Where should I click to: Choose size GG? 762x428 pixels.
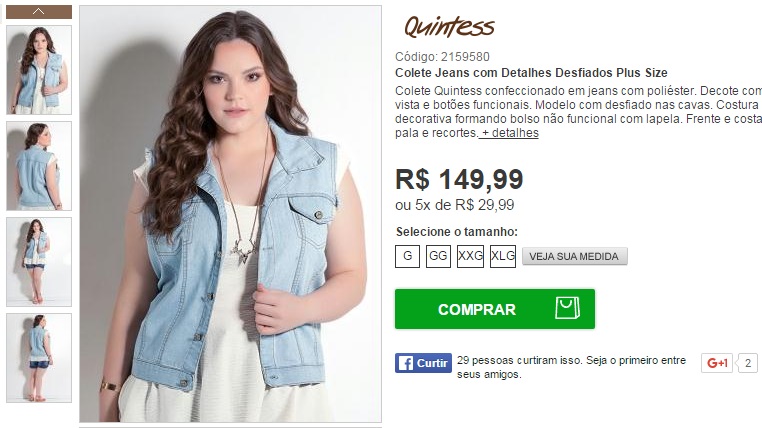438,256
